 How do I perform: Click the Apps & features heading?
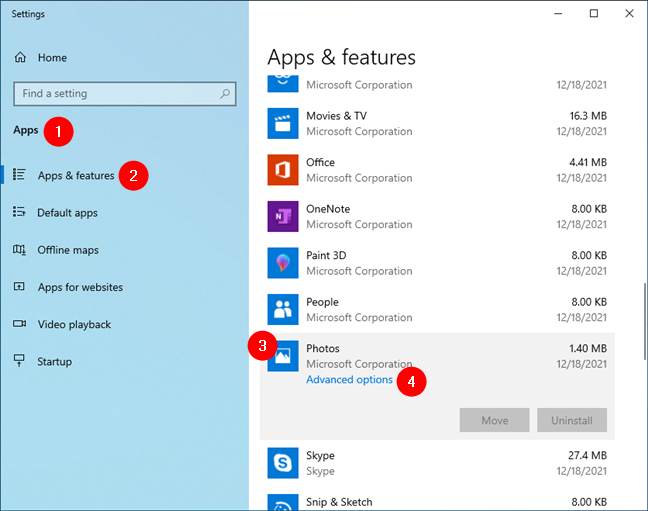[x=341, y=57]
